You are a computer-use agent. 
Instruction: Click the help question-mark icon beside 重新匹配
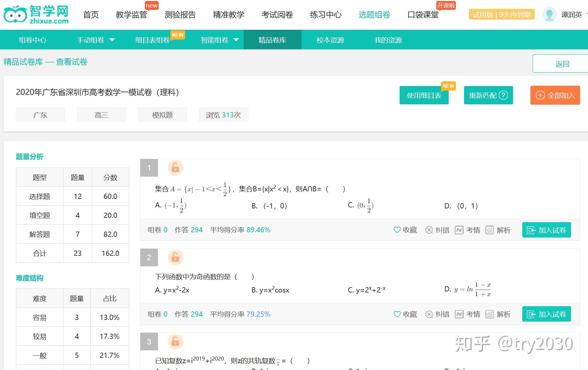click(503, 95)
